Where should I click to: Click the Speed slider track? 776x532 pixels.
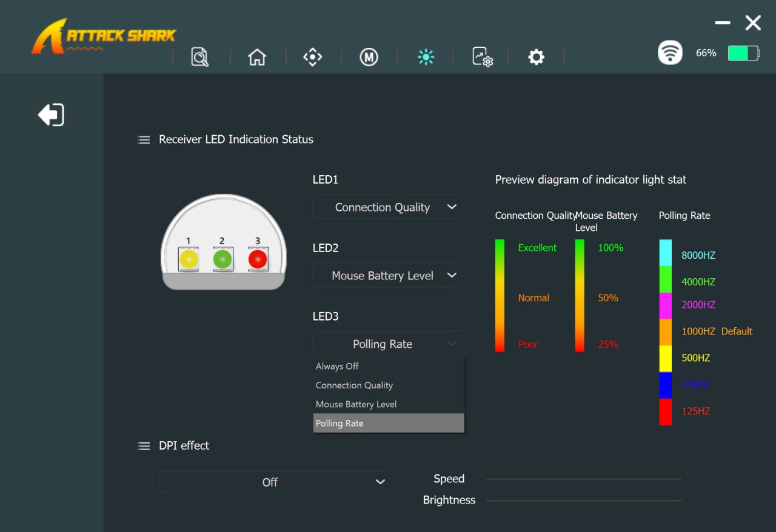tap(584, 479)
